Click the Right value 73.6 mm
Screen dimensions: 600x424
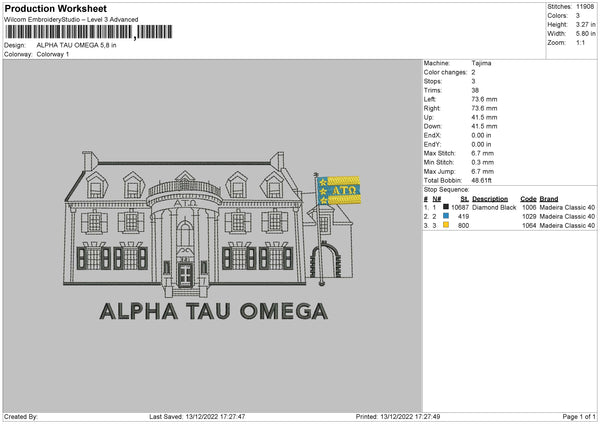click(x=484, y=109)
